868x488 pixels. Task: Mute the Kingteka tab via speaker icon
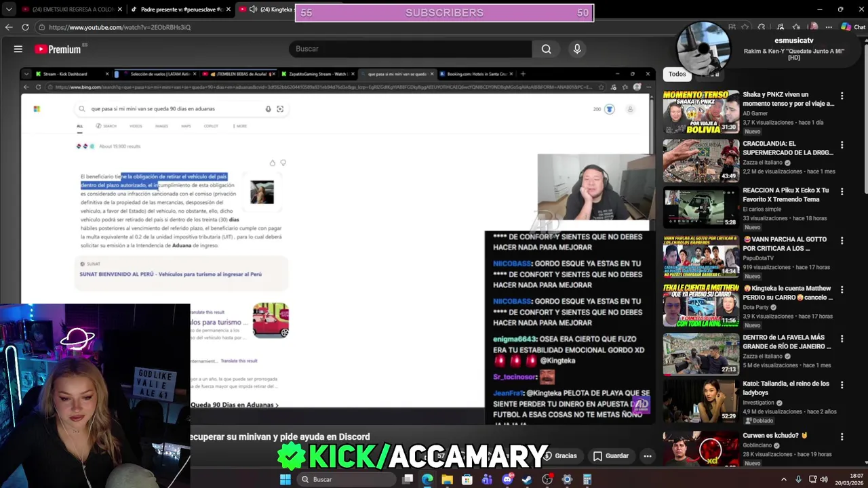pyautogui.click(x=253, y=9)
